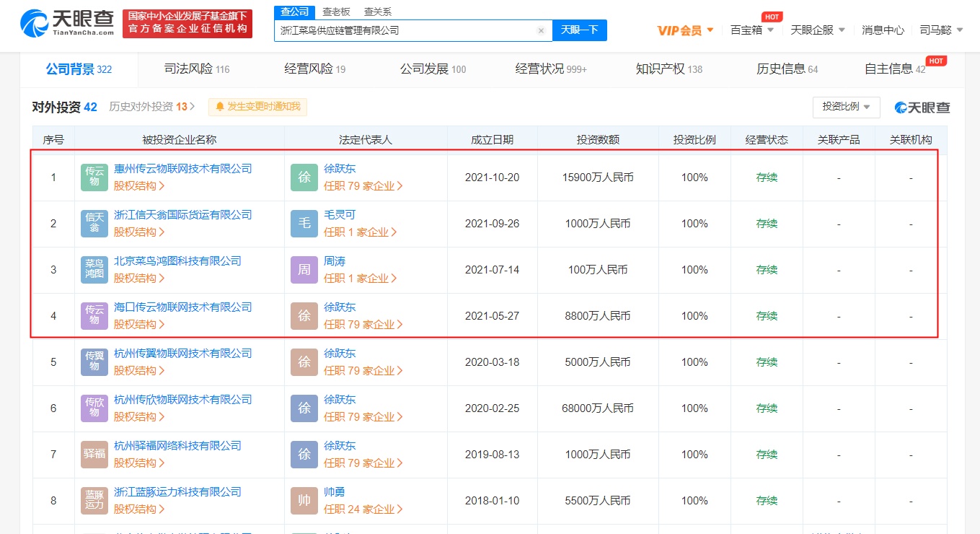Expand the 天眼企服 dropdown menu
980x534 pixels.
pyautogui.click(x=818, y=30)
